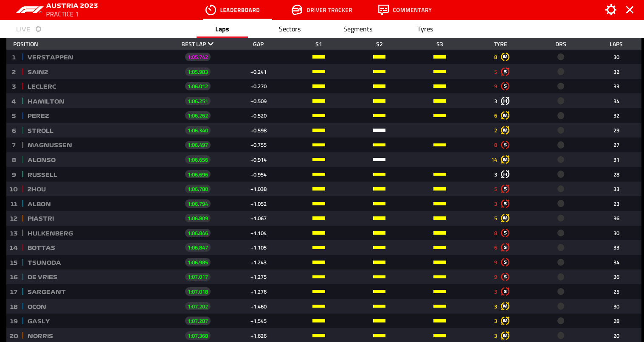Click Norris's DRS indicator dot
Image resolution: width=644 pixels, height=342 pixels.
(561, 336)
